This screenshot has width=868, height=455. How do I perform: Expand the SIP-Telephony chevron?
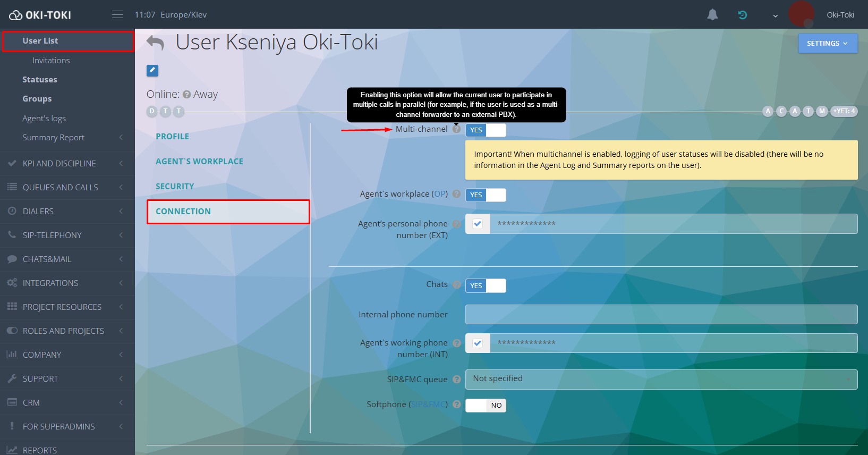[121, 235]
